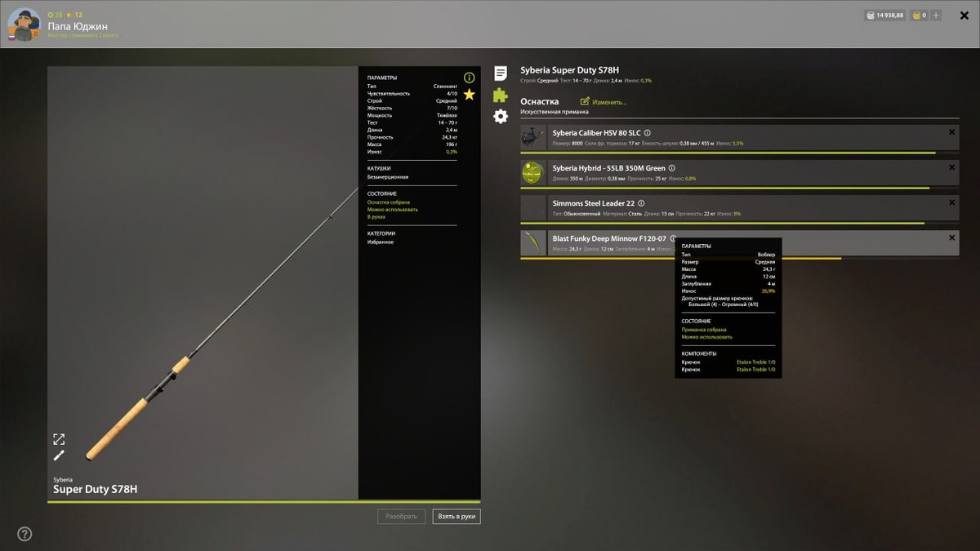This screenshot has height=551, width=980.
Task: Click the silver coins balance 14 938,88
Action: tap(885, 15)
